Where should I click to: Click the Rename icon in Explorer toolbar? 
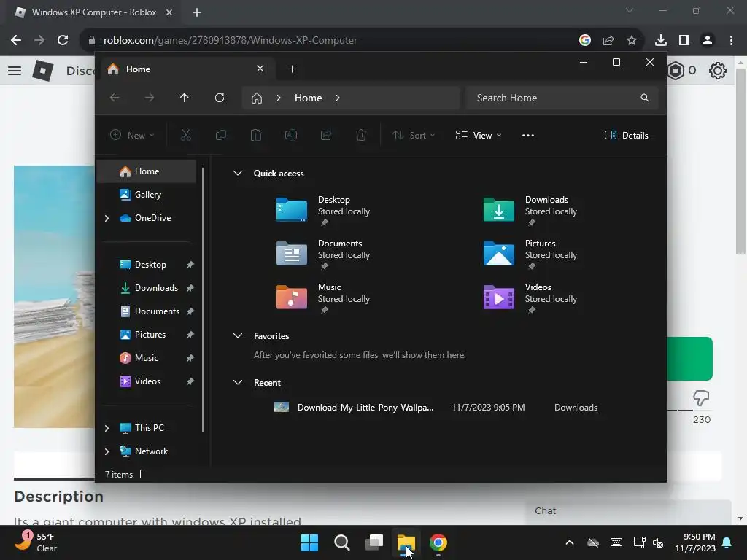(x=291, y=135)
